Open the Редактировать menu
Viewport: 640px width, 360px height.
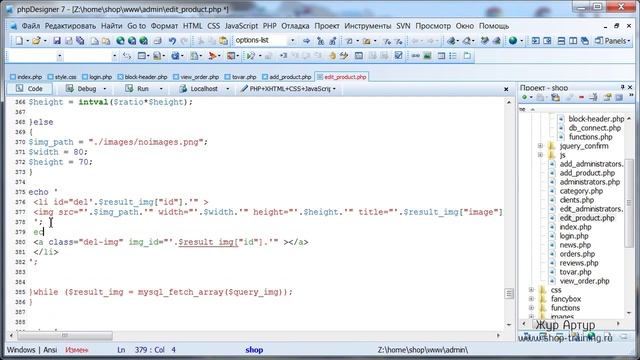70,26
